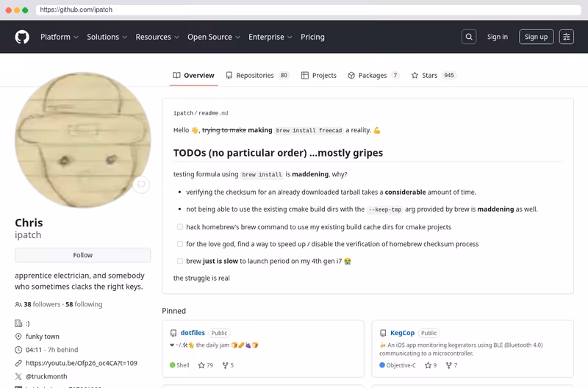The image size is (588, 388).
Task: Click Sign in
Action: pyautogui.click(x=498, y=37)
